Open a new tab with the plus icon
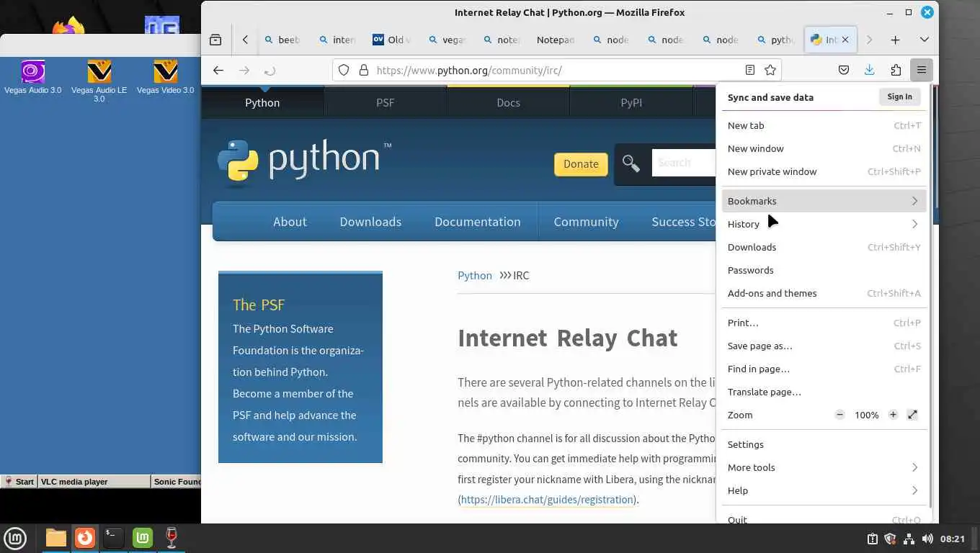980x553 pixels. [x=895, y=40]
